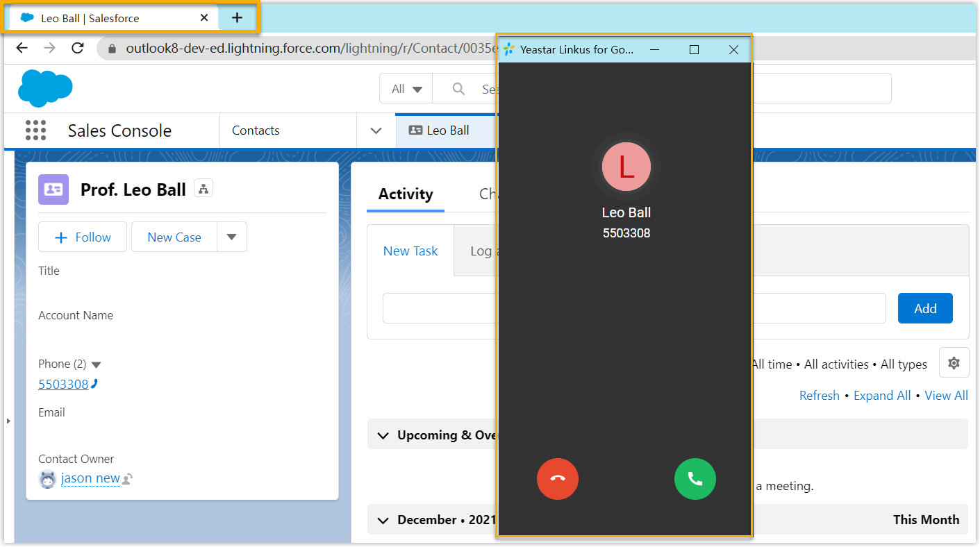
Task: Collapse the Upcoming & Overdue section
Action: click(382, 435)
